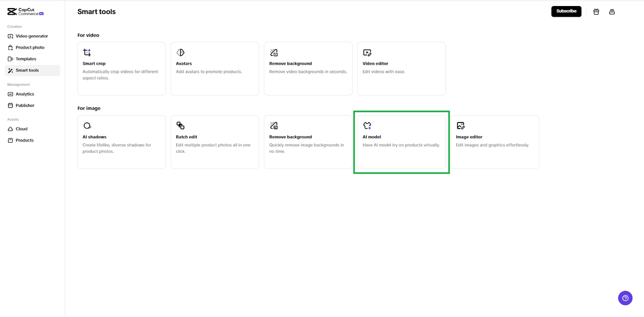Click the AI model shirt icon

coord(367,126)
